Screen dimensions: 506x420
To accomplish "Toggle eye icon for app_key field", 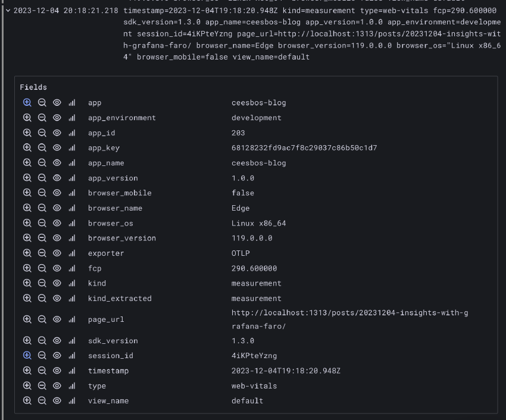I will pos(57,148).
